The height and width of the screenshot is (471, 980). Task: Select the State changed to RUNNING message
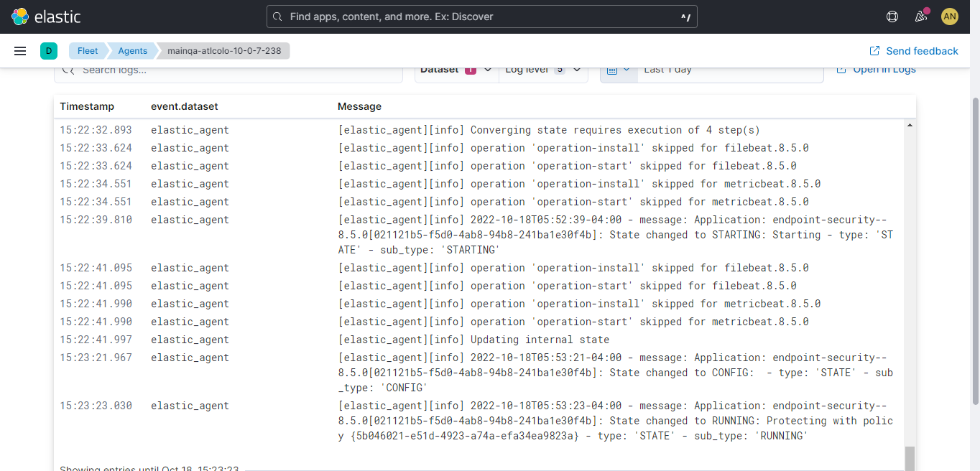pos(616,421)
